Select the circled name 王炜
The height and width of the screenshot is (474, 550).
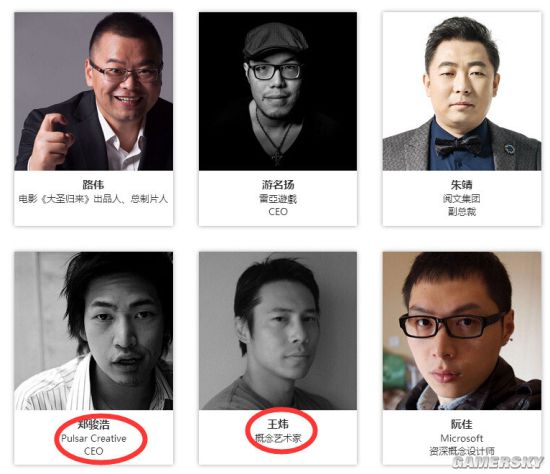click(278, 424)
